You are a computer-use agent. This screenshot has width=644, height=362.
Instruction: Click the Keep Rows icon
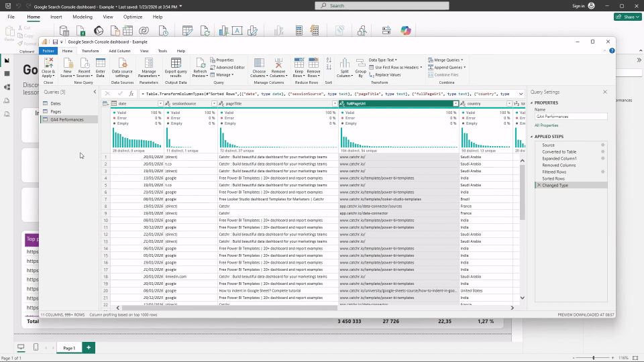[x=299, y=63]
